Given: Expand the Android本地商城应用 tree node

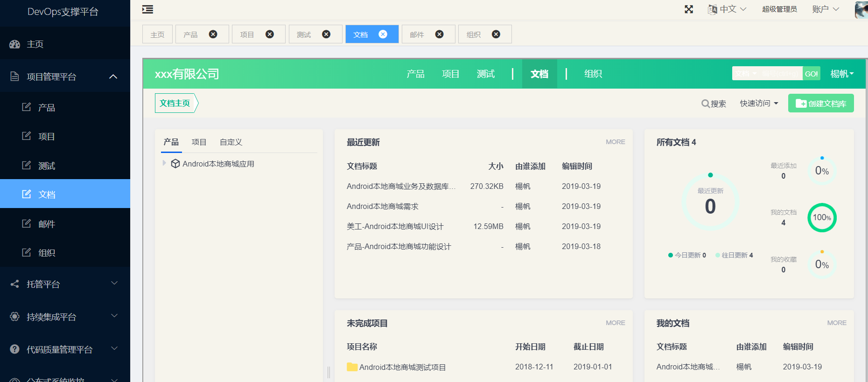Looking at the screenshot, I should (164, 163).
